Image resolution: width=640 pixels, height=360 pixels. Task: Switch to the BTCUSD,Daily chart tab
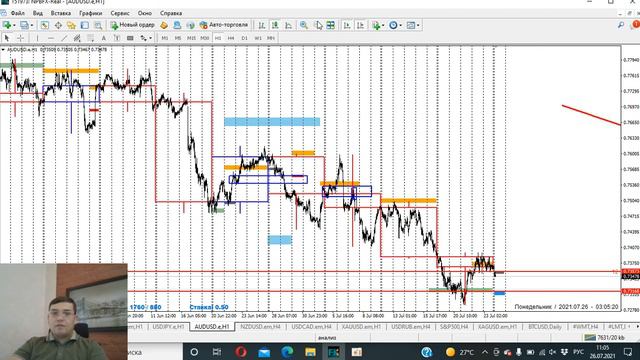(545, 327)
